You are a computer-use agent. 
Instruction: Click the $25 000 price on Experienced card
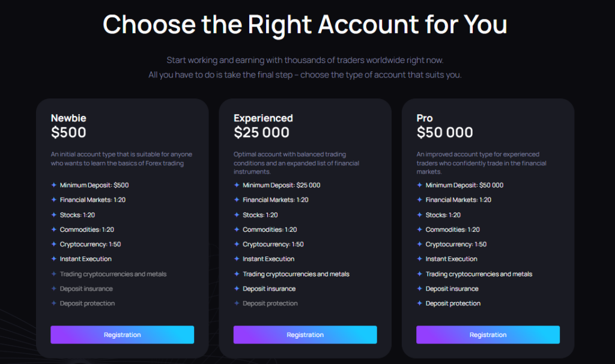pyautogui.click(x=261, y=132)
